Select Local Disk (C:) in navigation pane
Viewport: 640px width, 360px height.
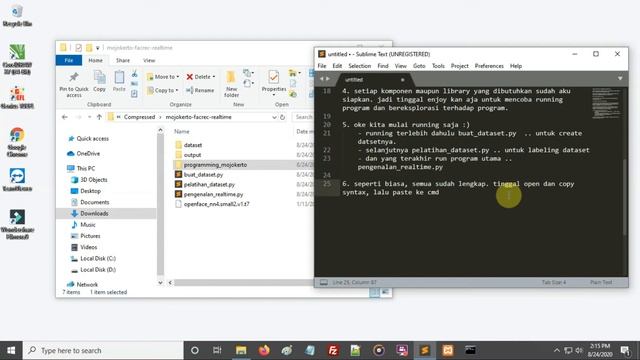point(98,258)
